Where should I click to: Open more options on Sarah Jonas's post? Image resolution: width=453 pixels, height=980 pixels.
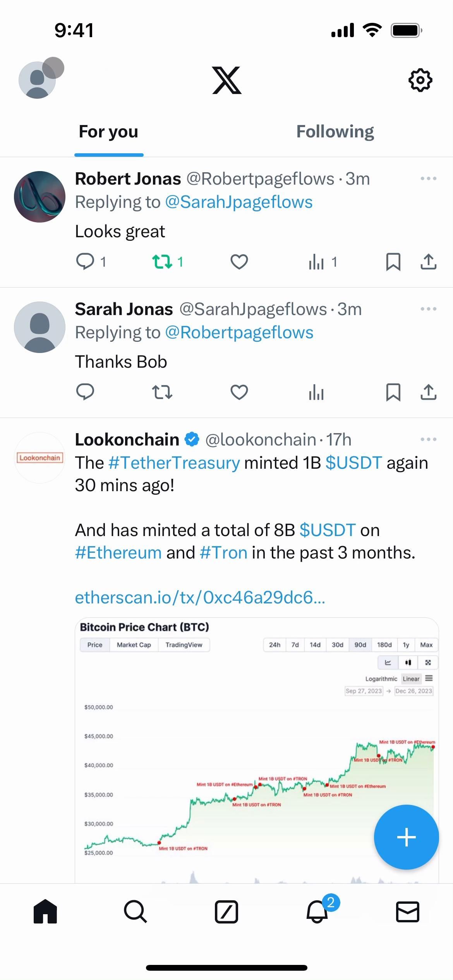(428, 309)
